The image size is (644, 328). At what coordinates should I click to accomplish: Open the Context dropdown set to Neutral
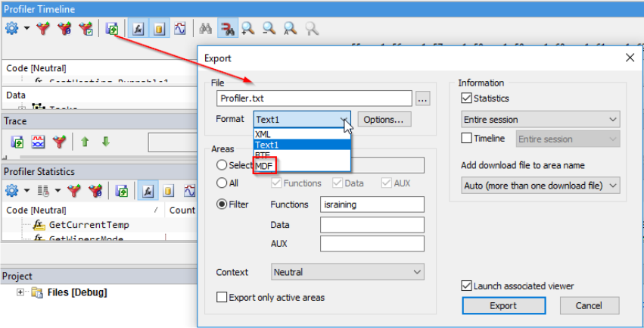coord(347,272)
